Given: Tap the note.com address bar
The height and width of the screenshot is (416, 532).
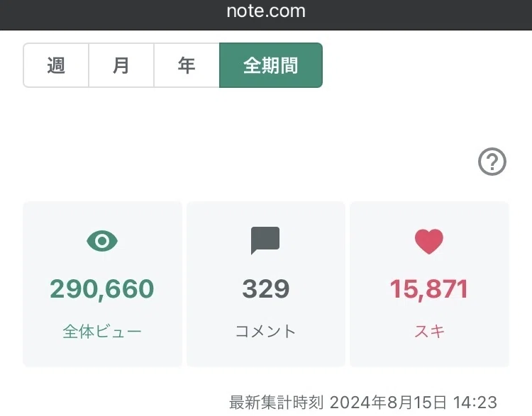Looking at the screenshot, I should point(266,11).
